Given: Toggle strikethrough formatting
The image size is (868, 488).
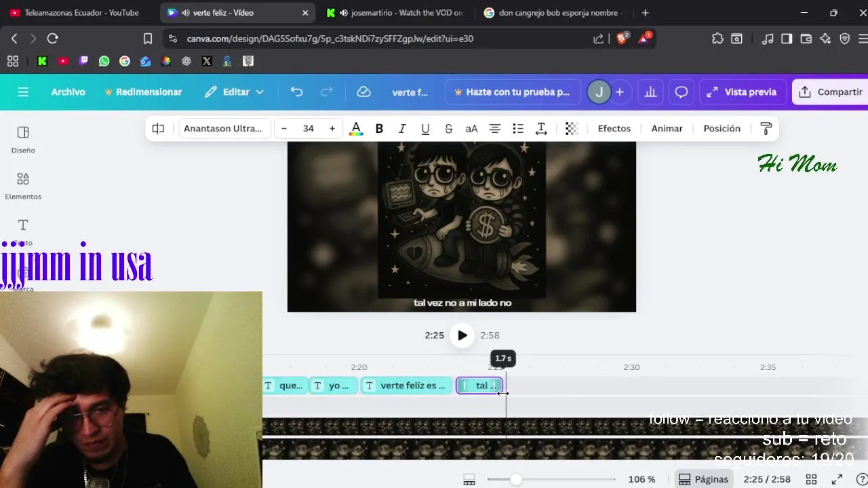Looking at the screenshot, I should (x=448, y=129).
